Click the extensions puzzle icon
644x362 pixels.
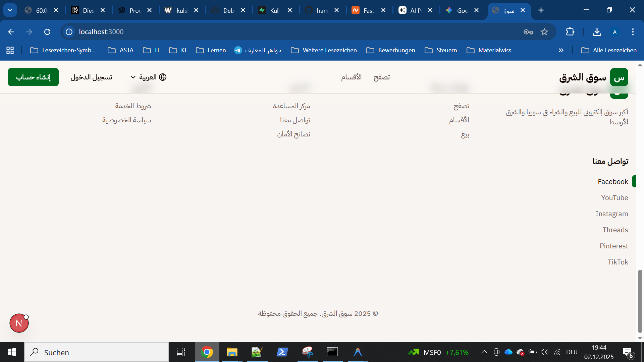(x=570, y=32)
